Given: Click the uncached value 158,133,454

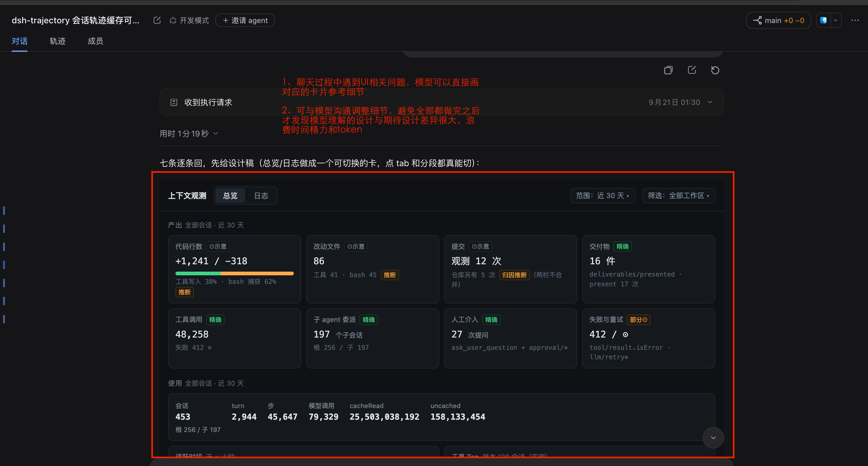Looking at the screenshot, I should click(458, 417).
